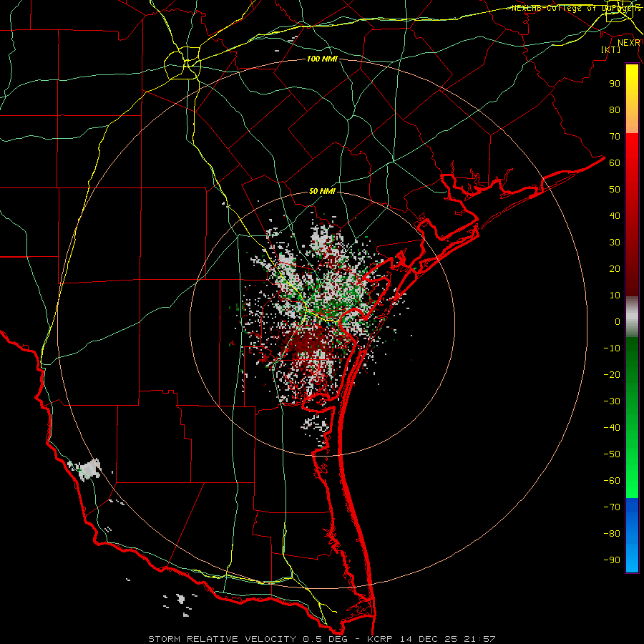Pick the "30" velocity scale label
Image resolution: width=644 pixels, height=644 pixels.
tap(615, 243)
